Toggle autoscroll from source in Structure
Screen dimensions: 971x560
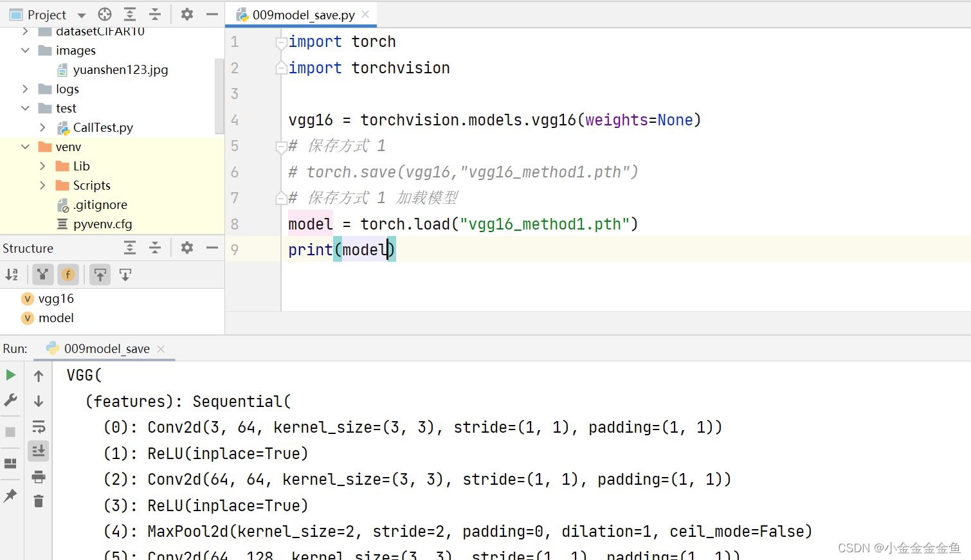pyautogui.click(x=125, y=275)
